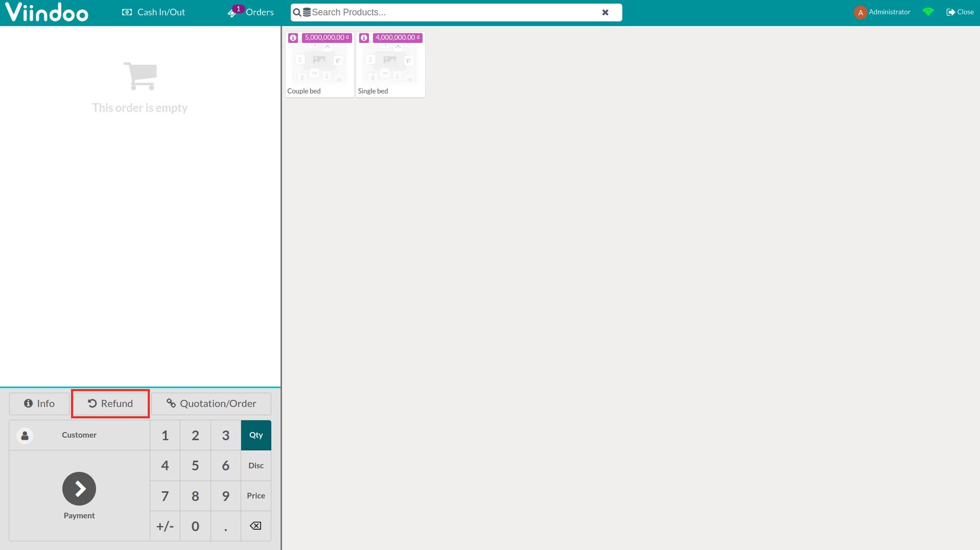
Task: Switch numpad to Disc mode
Action: pos(256,465)
